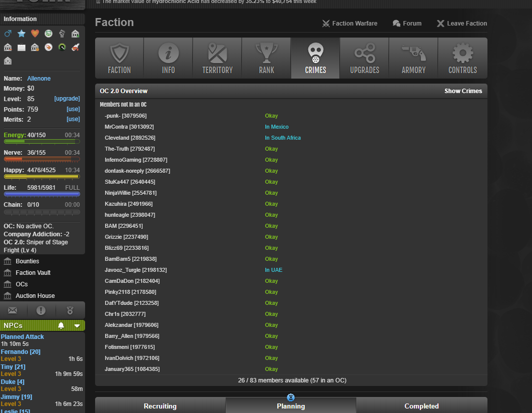Screen dimensions: 532x413
Task: Open Faction Warfare link
Action: coord(350,24)
